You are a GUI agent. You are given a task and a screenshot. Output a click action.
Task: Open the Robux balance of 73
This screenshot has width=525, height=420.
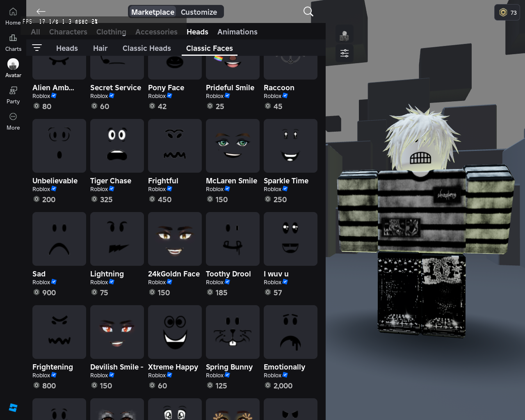[507, 12]
